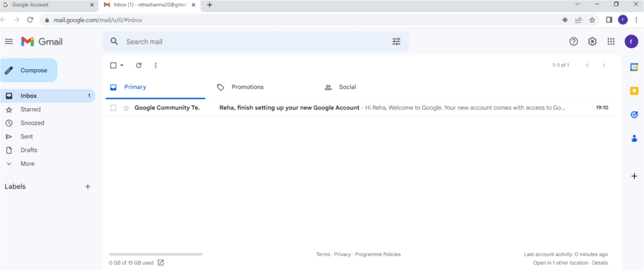
Task: Open Chrome three-dot menu
Action: (x=636, y=19)
